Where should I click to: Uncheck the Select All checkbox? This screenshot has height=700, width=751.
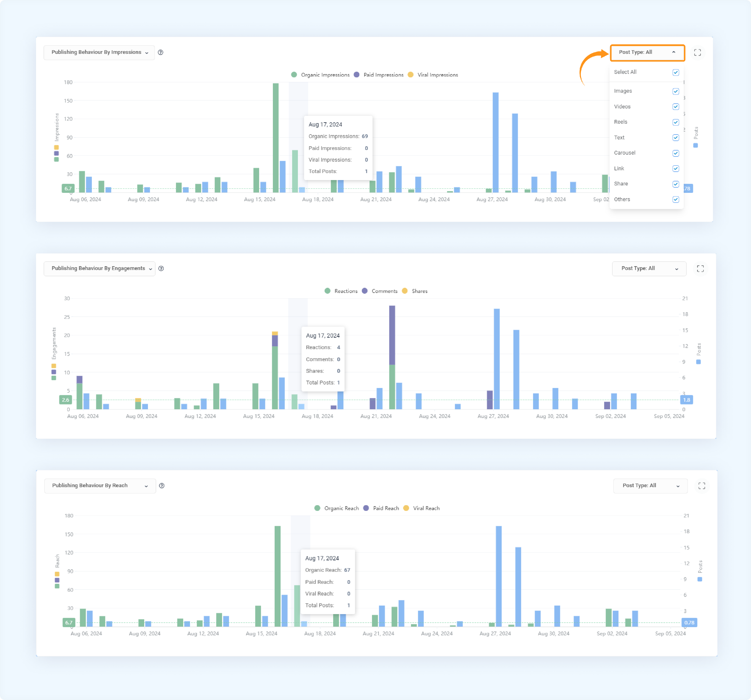coord(676,72)
